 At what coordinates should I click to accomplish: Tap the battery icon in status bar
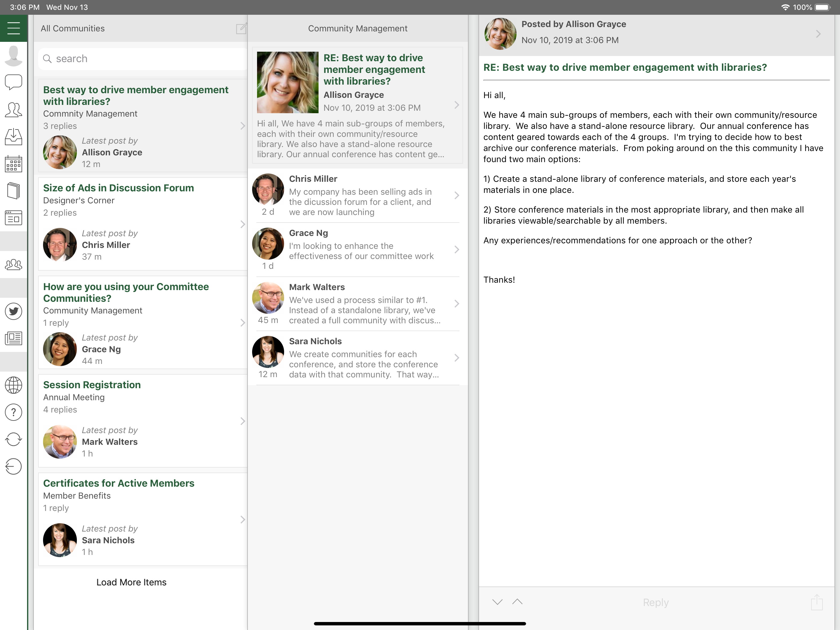(823, 7)
